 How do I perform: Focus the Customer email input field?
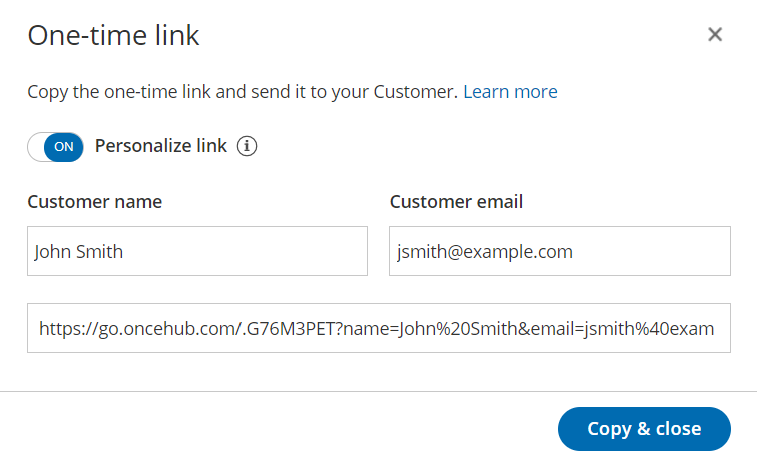(559, 251)
